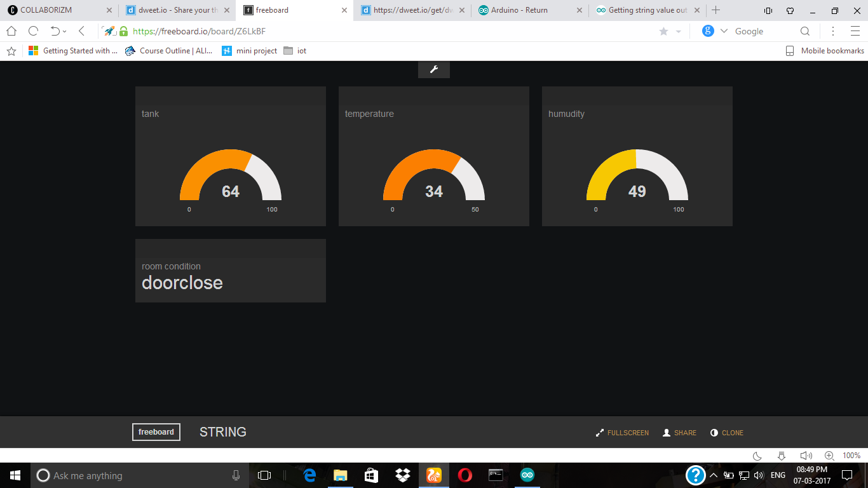Viewport: 868px width, 488px height.
Task: Open the freeboard settings wrench icon
Action: pyautogui.click(x=433, y=69)
